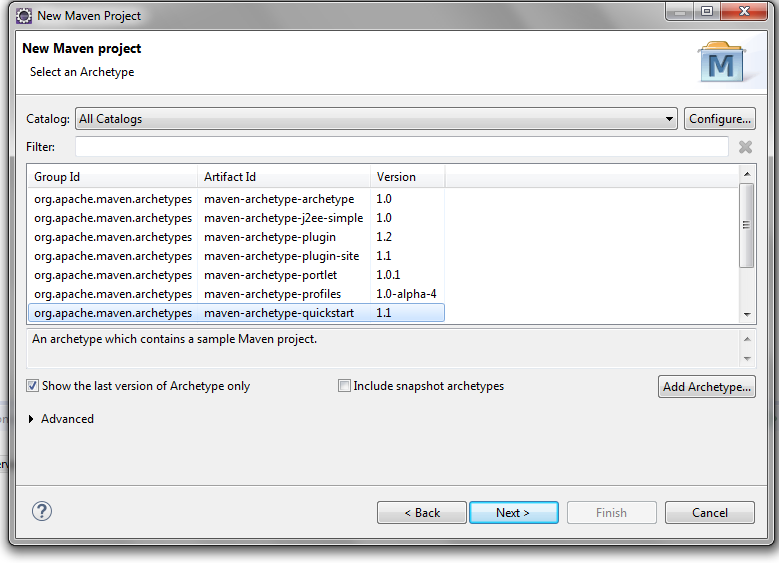Select the maven-archetype-plugin-site row

(x=236, y=256)
